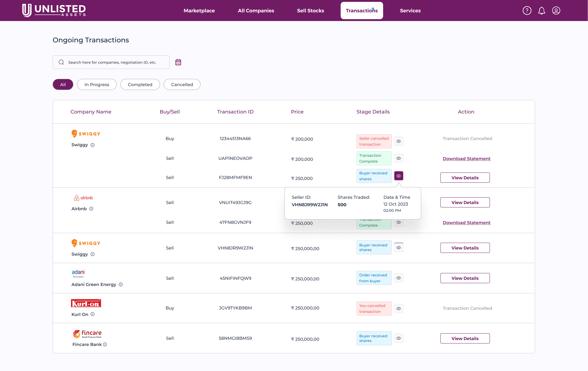Click info icon beside Kurl On
The width and height of the screenshot is (588, 371).
(93, 314)
